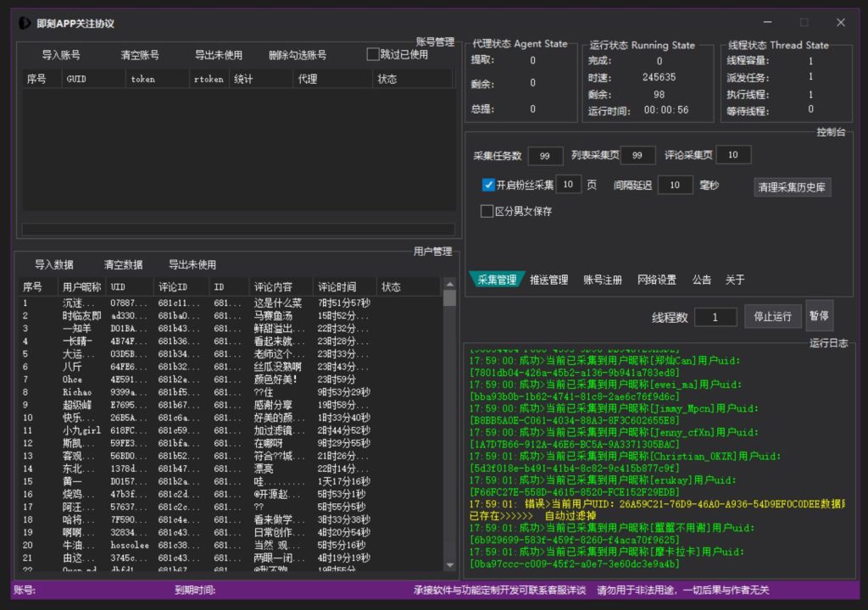
Task: Disable the 开启粉丝采集 checkbox
Action: point(488,185)
